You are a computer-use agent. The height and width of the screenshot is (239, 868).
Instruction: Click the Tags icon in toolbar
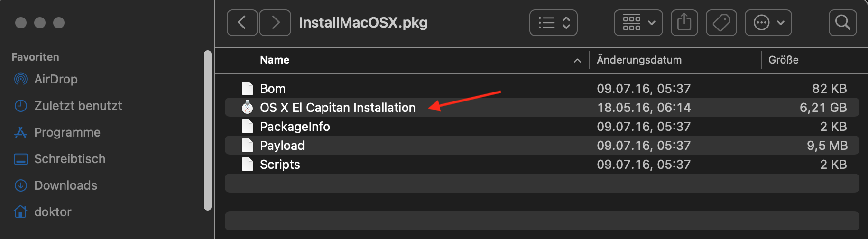point(721,23)
